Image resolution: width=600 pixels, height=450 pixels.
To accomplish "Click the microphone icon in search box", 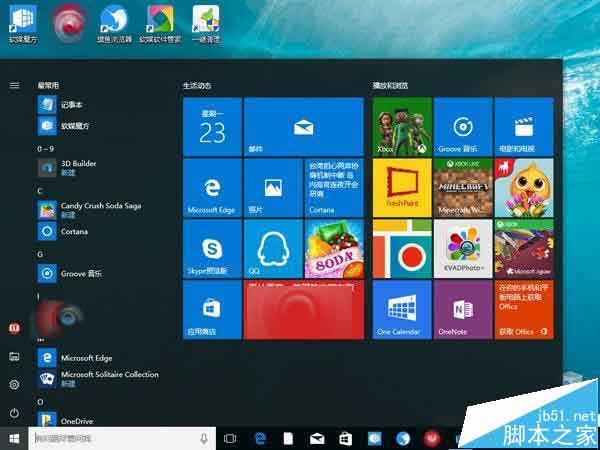I will point(204,439).
